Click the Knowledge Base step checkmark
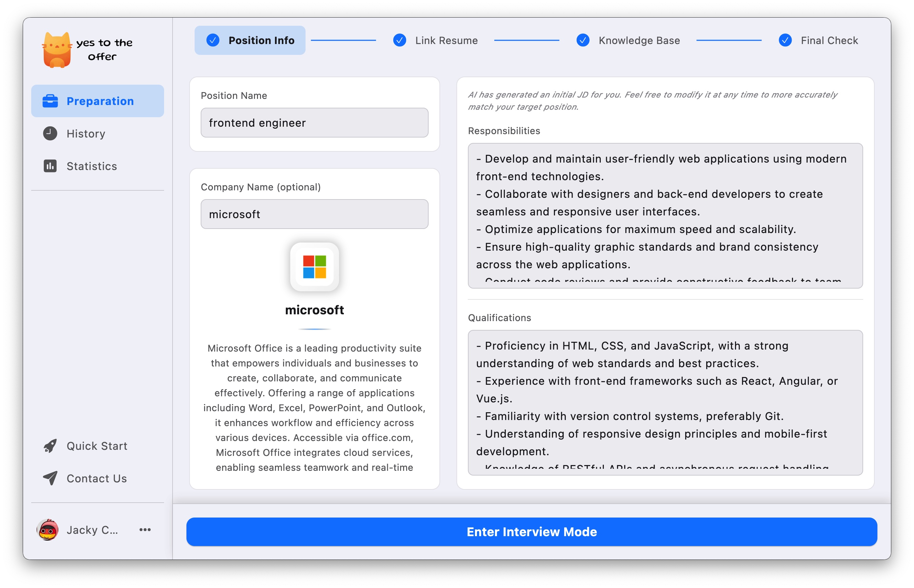914x588 pixels. pos(583,40)
